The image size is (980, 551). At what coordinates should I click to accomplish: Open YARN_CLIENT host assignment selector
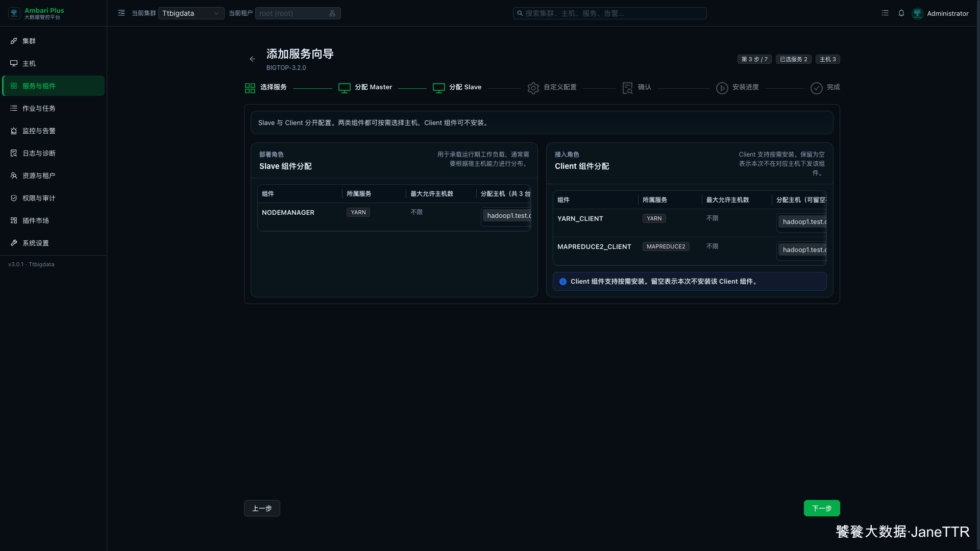[801, 222]
